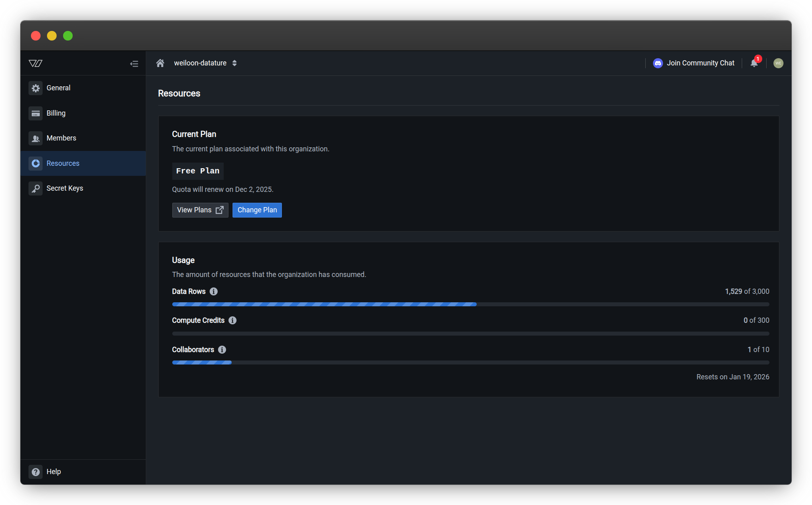This screenshot has height=505, width=812.
Task: Go to the home icon
Action: [160, 63]
